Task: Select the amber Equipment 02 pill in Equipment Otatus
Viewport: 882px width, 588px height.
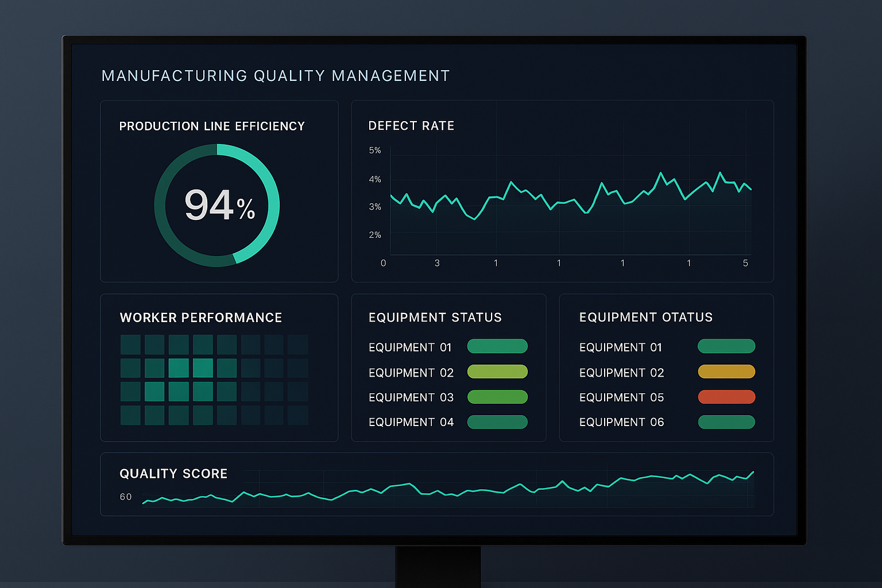Action: click(726, 372)
